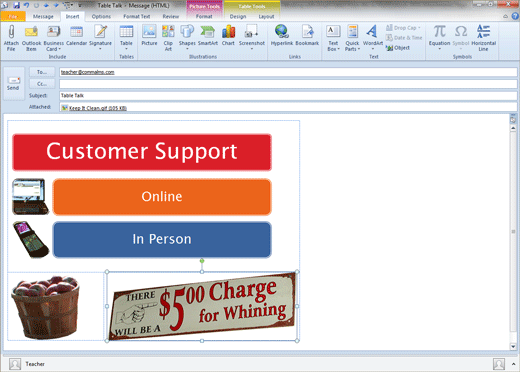Insert a Bookmark
The height and width of the screenshot is (372, 520).
(307, 35)
